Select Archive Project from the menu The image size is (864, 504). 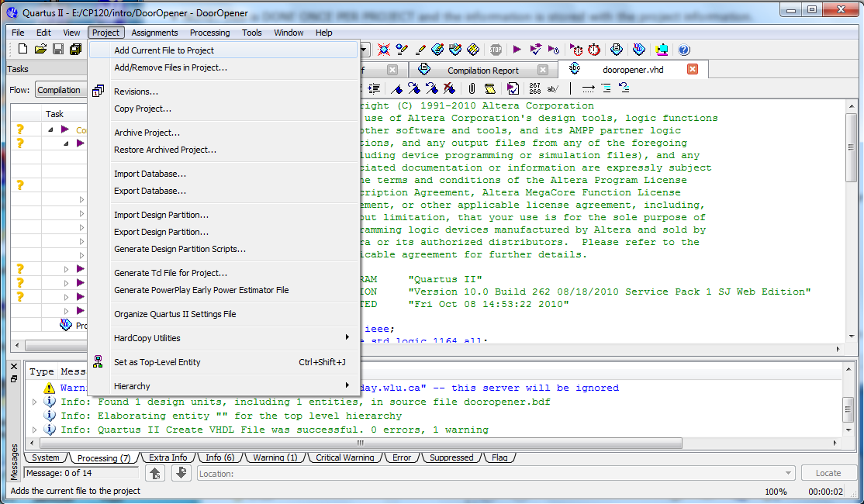[147, 133]
